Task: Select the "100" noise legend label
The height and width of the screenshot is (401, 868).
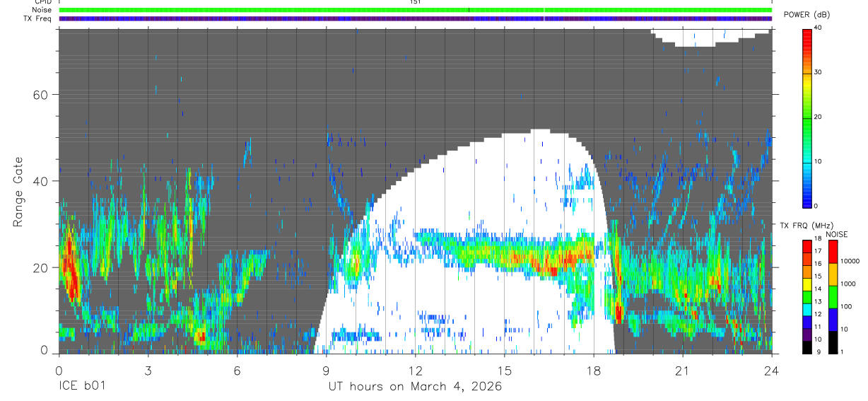Action: point(847,306)
